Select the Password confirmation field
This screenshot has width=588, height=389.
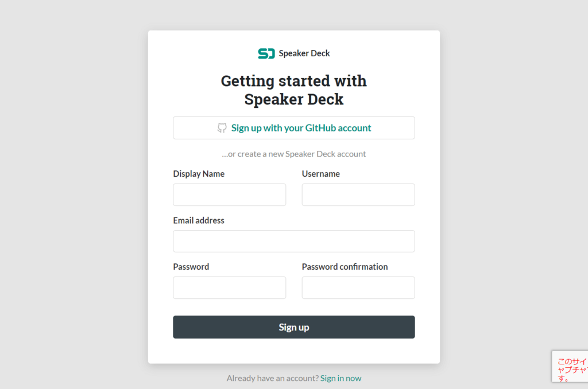point(358,287)
